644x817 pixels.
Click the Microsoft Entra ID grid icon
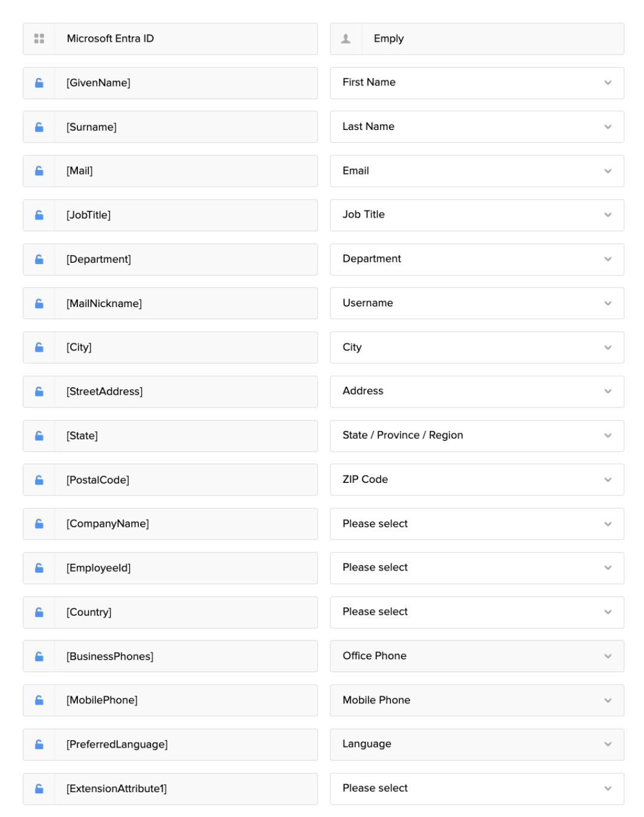pyautogui.click(x=39, y=39)
